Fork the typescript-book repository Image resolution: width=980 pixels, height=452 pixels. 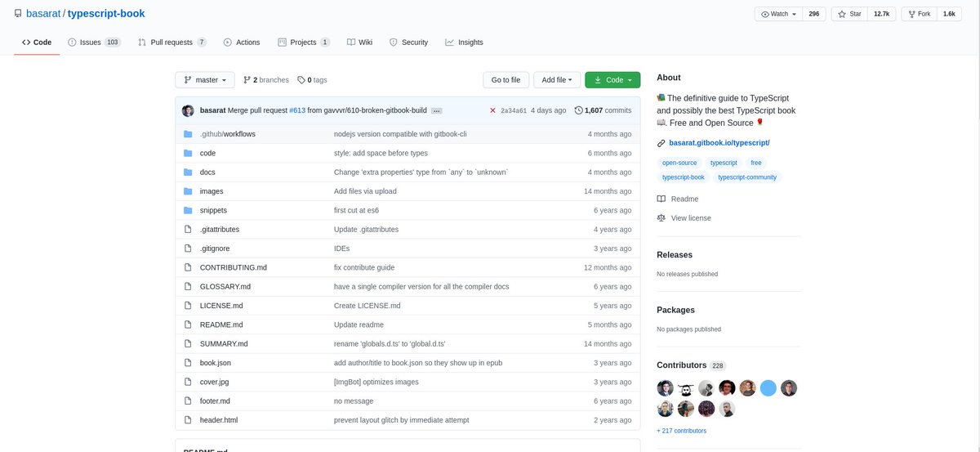coord(919,14)
